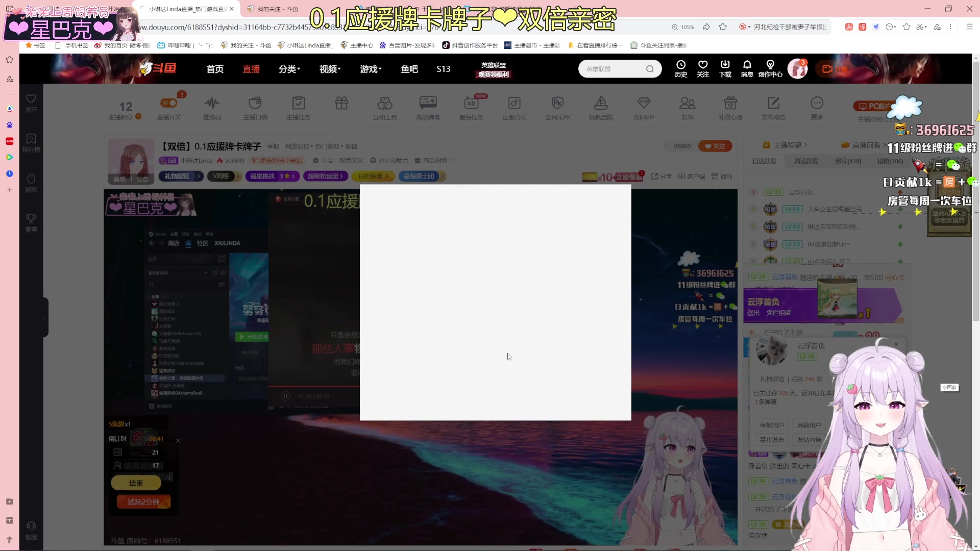The width and height of the screenshot is (980, 551).
Task: Open the 高能弹幕 tool
Action: point(428,108)
